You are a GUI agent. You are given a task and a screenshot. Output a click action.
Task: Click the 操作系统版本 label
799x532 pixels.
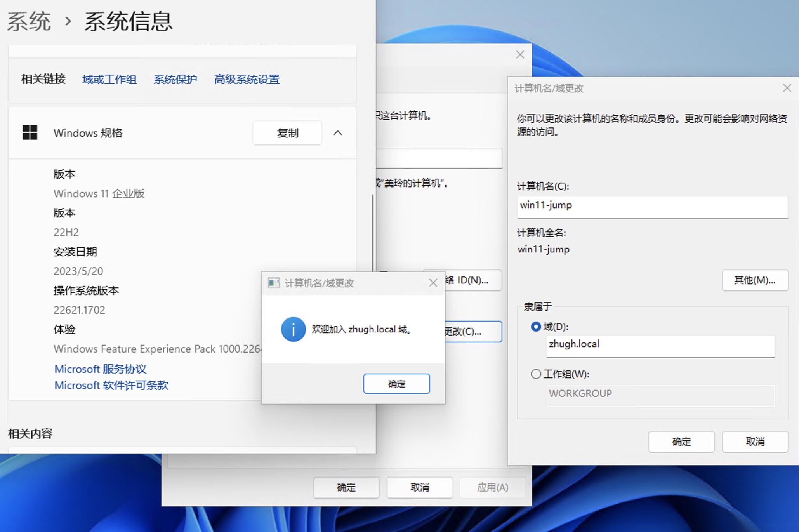86,290
